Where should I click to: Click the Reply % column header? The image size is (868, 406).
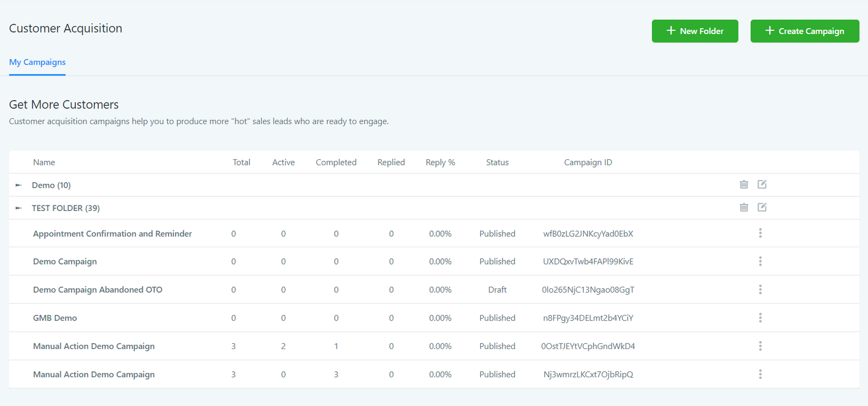pos(440,163)
